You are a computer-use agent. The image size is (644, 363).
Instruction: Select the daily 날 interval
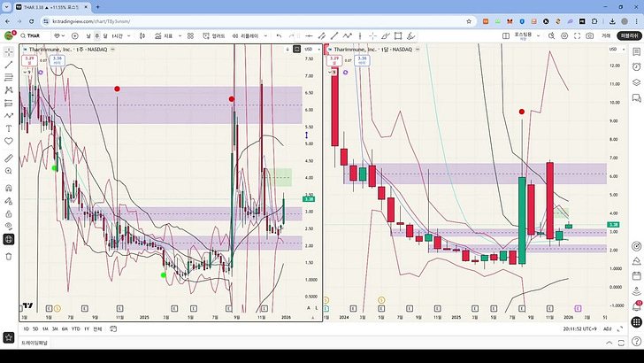[88, 35]
